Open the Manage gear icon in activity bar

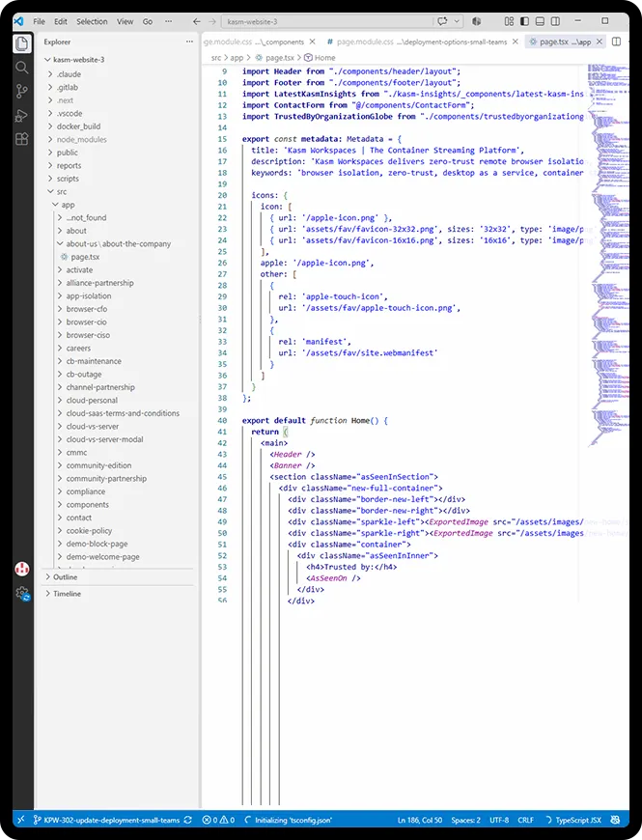pyautogui.click(x=22, y=593)
